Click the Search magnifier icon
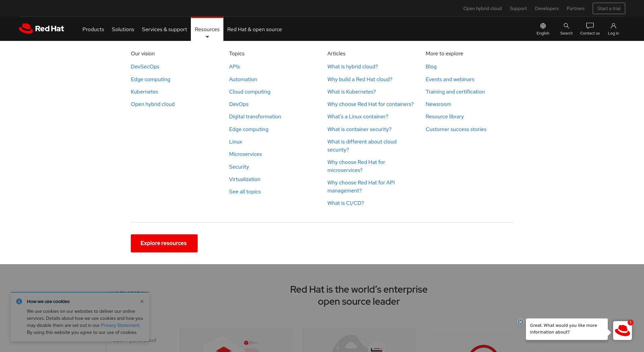The width and height of the screenshot is (644, 352). coord(566,26)
